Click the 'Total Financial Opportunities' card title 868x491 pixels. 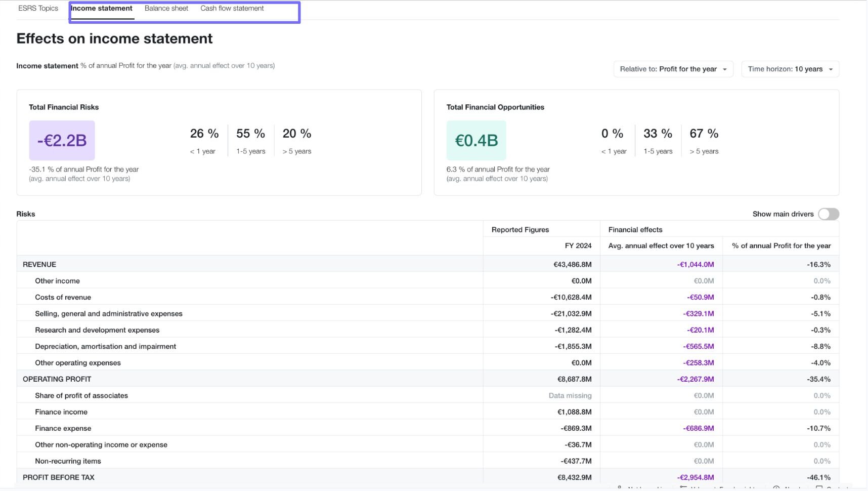pyautogui.click(x=495, y=107)
